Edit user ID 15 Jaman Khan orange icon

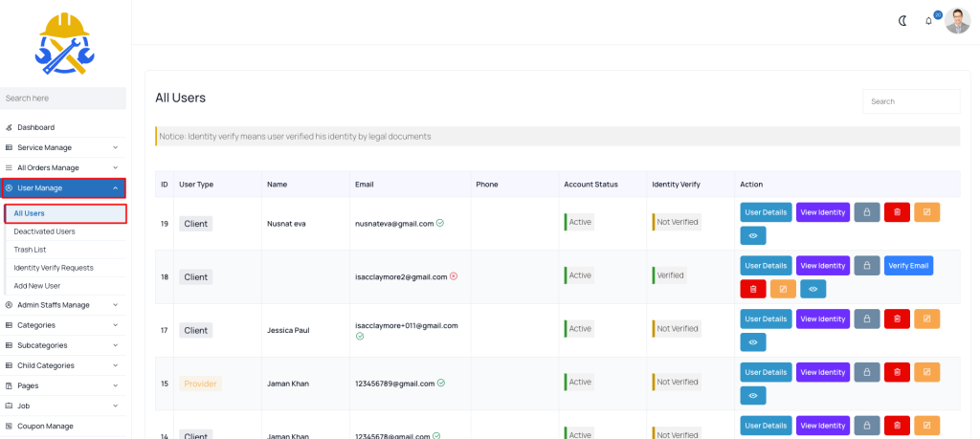click(x=926, y=372)
